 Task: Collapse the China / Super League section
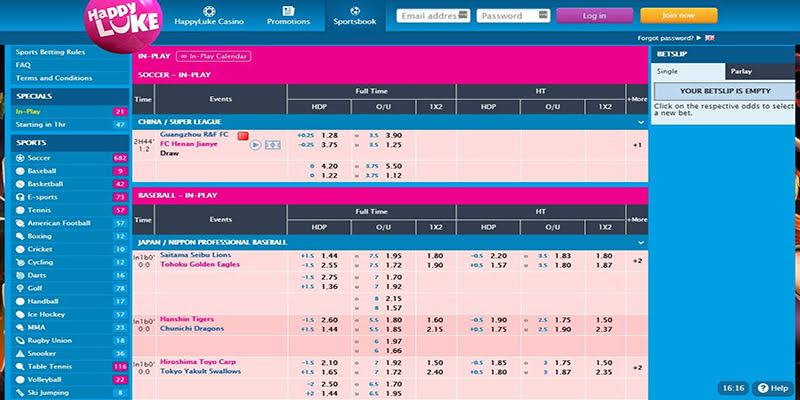(641, 122)
